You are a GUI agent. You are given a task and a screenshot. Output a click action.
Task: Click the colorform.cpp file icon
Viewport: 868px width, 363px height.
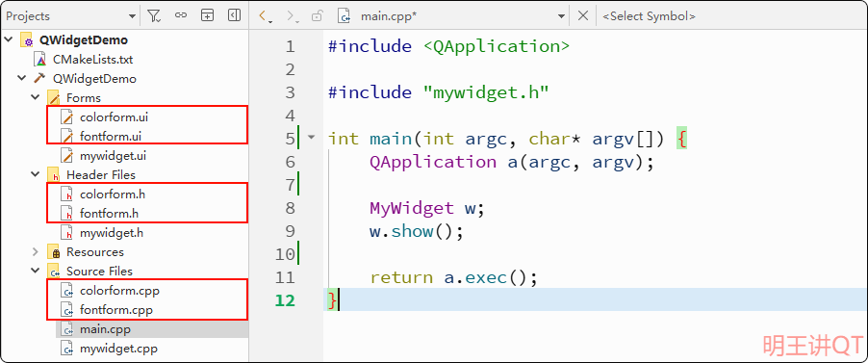click(67, 291)
